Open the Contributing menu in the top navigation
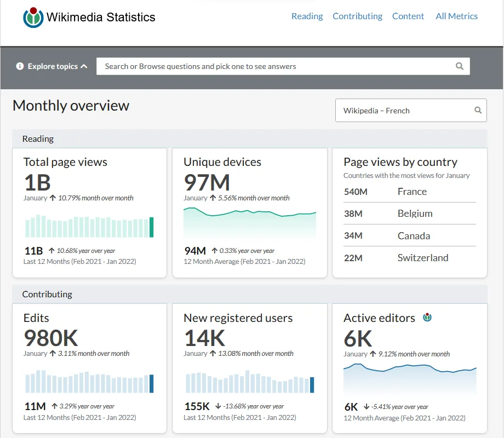 click(x=357, y=16)
